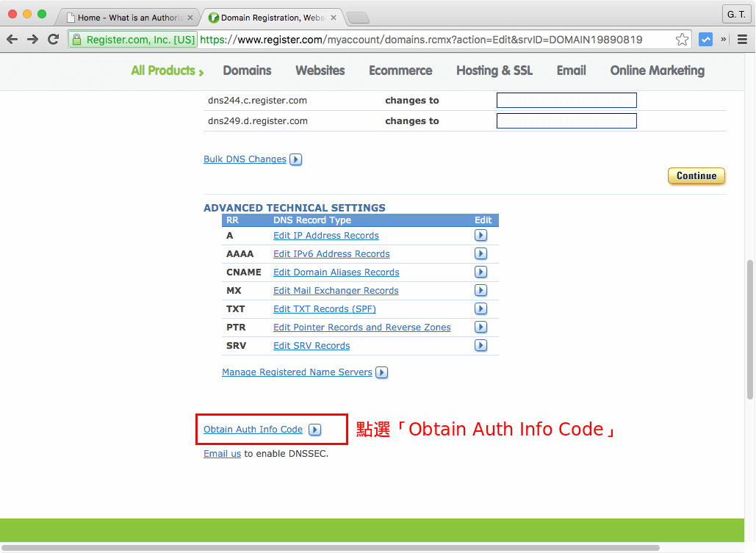
Task: Open the SRV Records edit arrow
Action: click(480, 345)
